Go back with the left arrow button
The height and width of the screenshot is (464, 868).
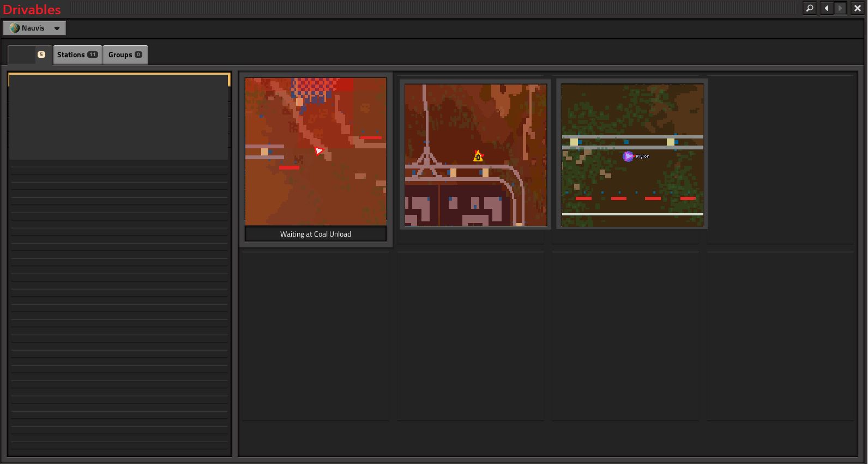click(x=827, y=8)
